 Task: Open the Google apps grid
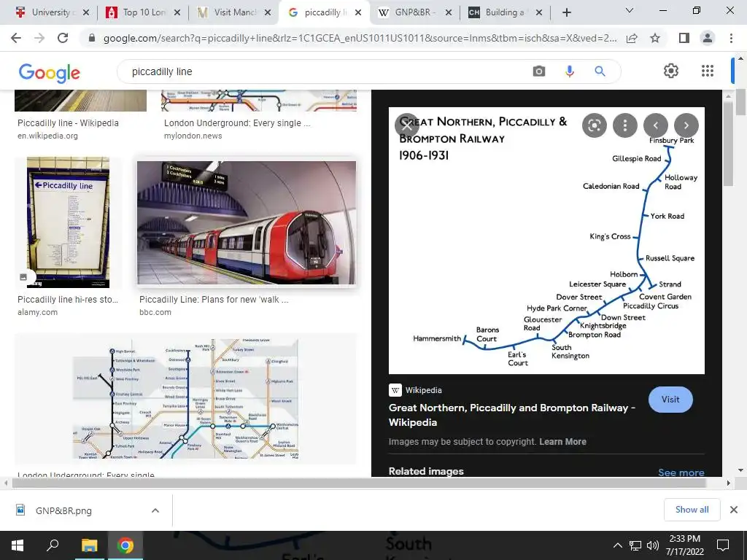(x=708, y=71)
